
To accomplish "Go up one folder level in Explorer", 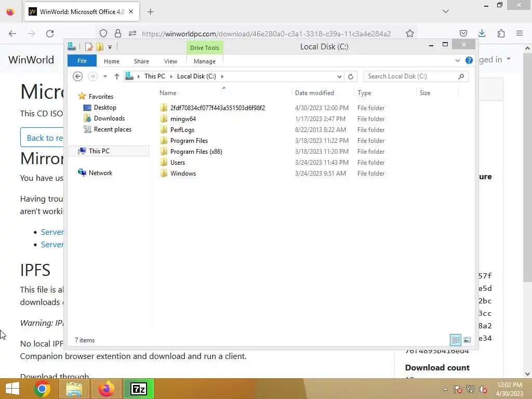I will 117,76.
